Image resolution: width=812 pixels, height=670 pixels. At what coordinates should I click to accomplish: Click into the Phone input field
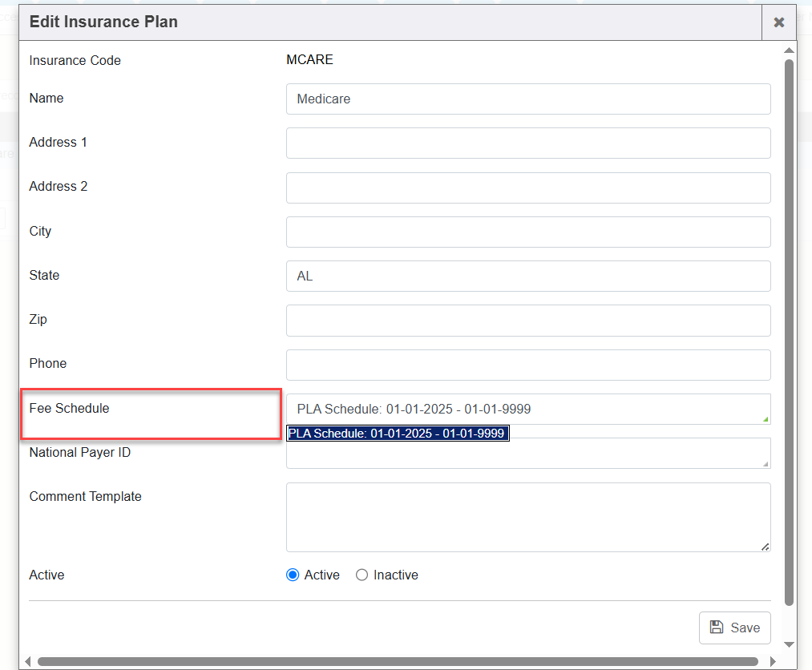(x=527, y=365)
